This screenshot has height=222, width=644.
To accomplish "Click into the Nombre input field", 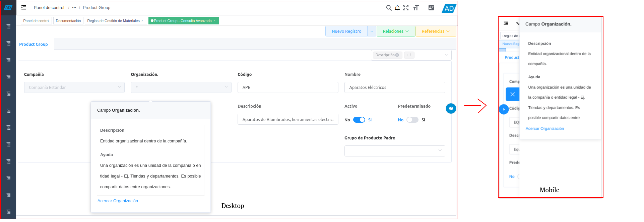I will point(394,88).
